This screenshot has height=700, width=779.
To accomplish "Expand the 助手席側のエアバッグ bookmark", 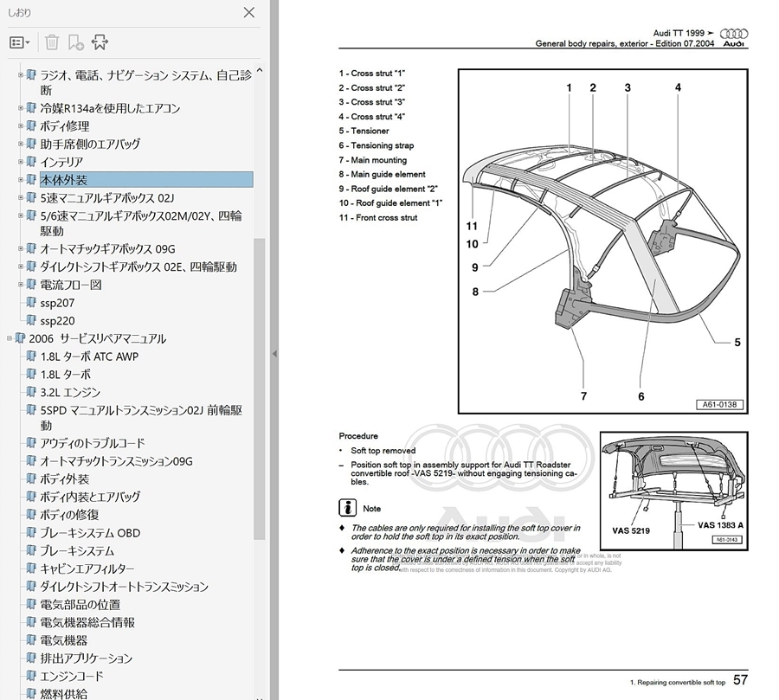I will (x=21, y=144).
